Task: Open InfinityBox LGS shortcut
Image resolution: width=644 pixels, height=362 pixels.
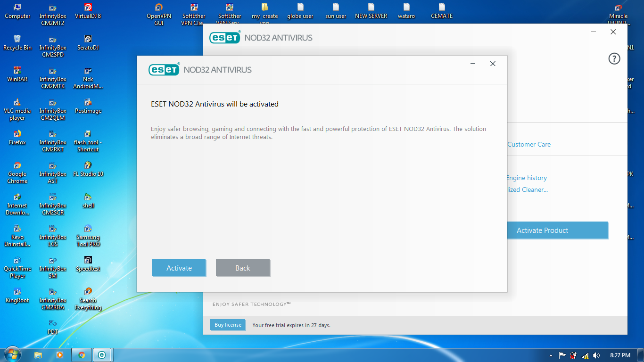Action: [53, 236]
